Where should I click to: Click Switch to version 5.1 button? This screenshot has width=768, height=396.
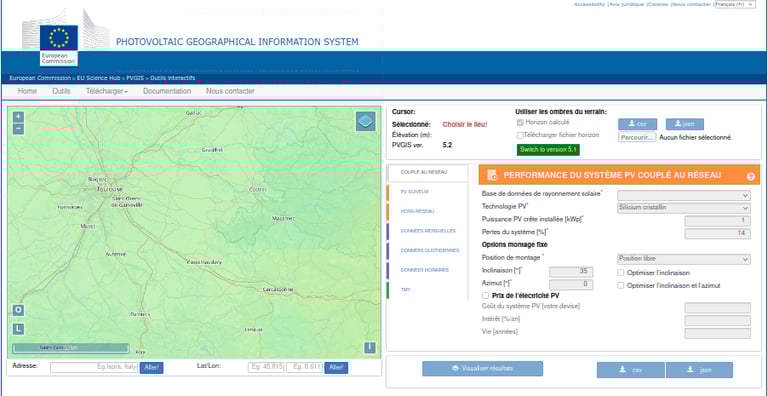point(548,150)
